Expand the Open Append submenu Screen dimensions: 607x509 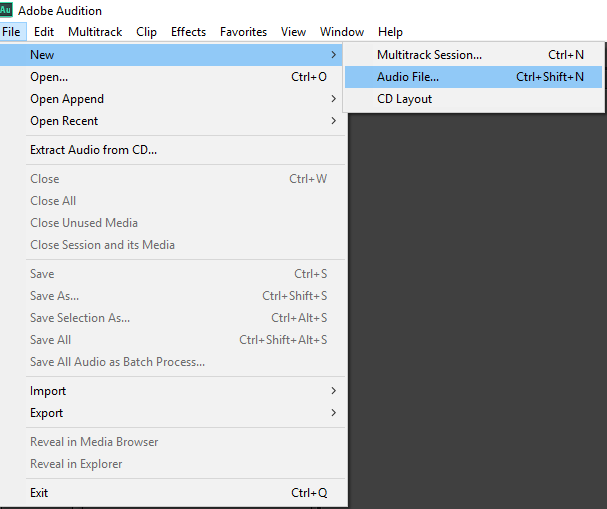coord(171,99)
